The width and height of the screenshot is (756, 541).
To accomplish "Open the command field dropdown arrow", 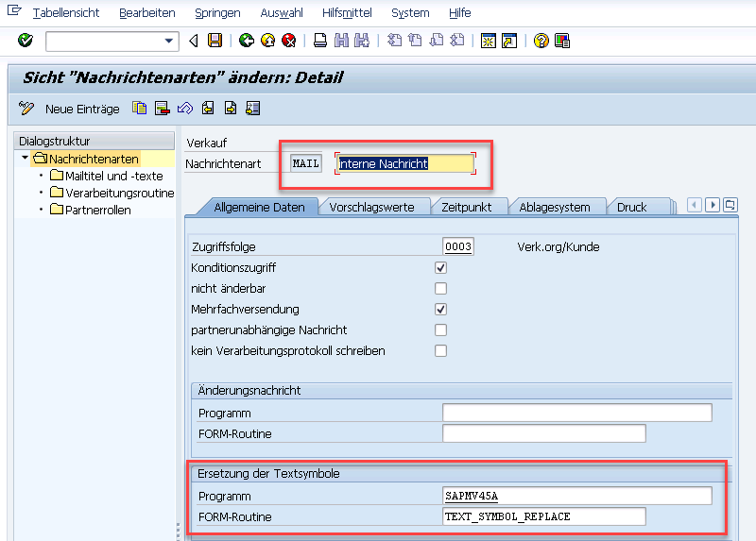I will pyautogui.click(x=169, y=41).
